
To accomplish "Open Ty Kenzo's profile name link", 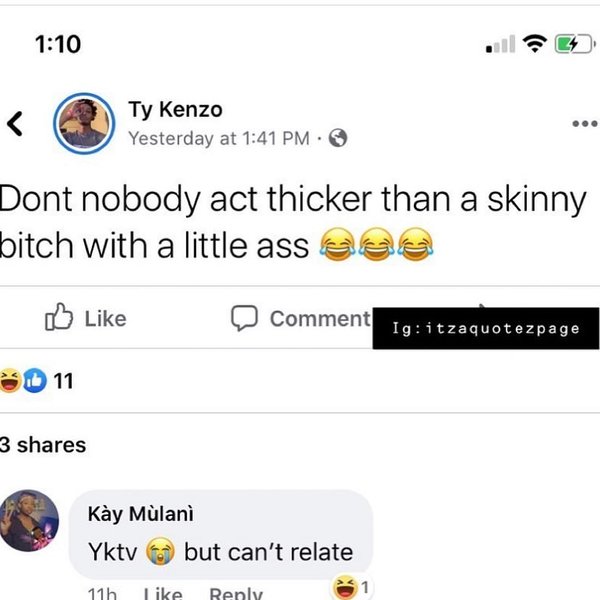I will 175,110.
